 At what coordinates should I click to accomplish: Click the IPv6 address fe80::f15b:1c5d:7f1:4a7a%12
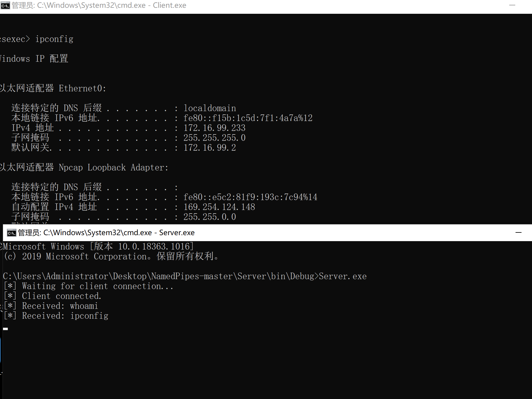[x=248, y=117]
